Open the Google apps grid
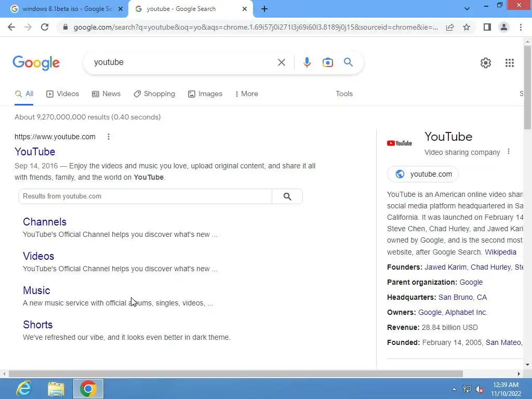Screen dimensions: 532x399 (x=509, y=63)
